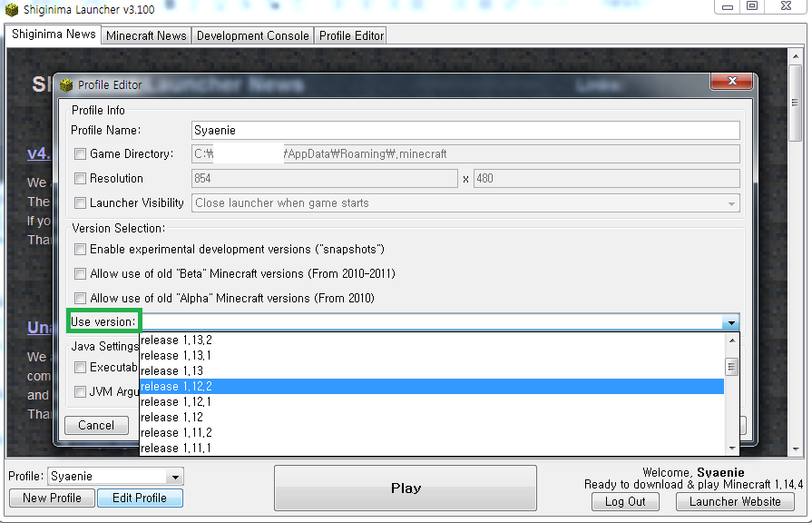The height and width of the screenshot is (523, 812).
Task: Click the resolution width field 854
Action: [325, 179]
